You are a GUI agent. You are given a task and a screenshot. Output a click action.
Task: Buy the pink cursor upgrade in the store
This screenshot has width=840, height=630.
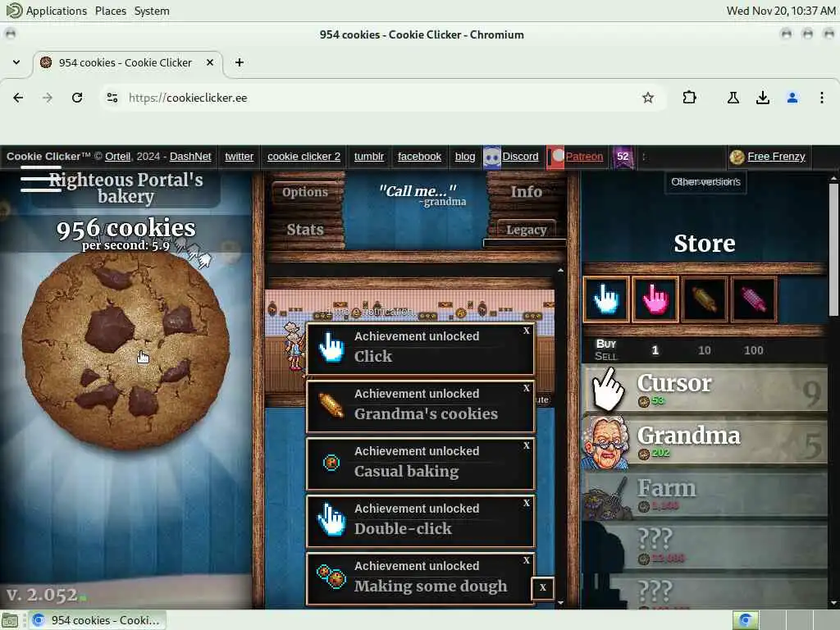(x=655, y=299)
